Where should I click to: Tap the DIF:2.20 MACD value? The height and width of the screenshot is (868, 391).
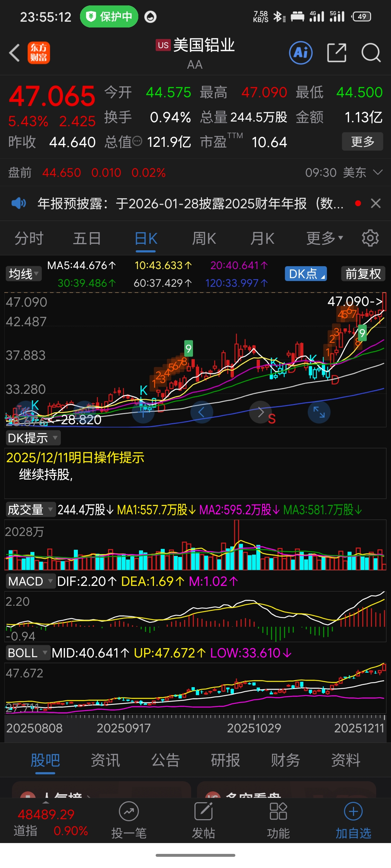(x=87, y=581)
